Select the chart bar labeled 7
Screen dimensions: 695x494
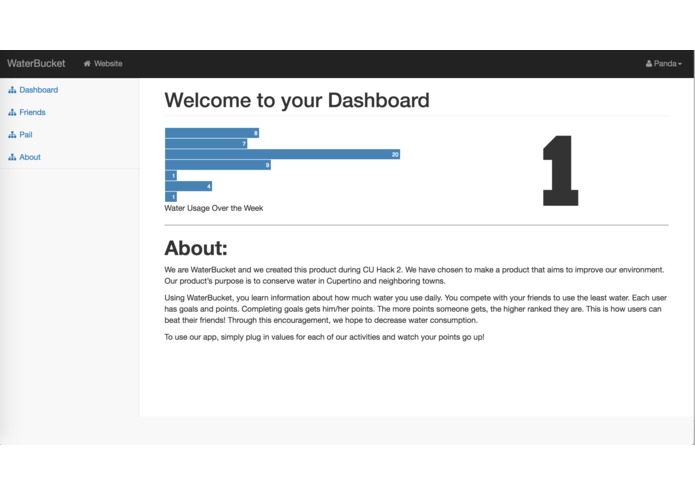pos(206,144)
